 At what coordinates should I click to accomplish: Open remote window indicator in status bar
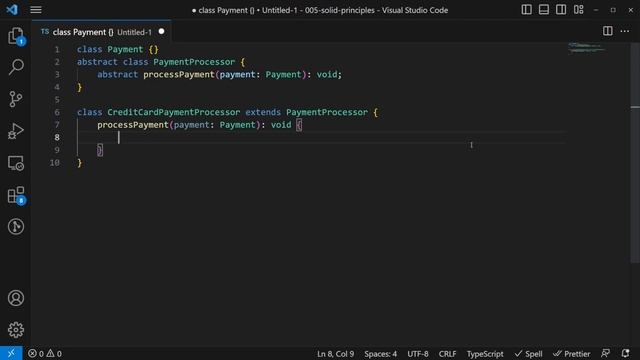[11, 353]
